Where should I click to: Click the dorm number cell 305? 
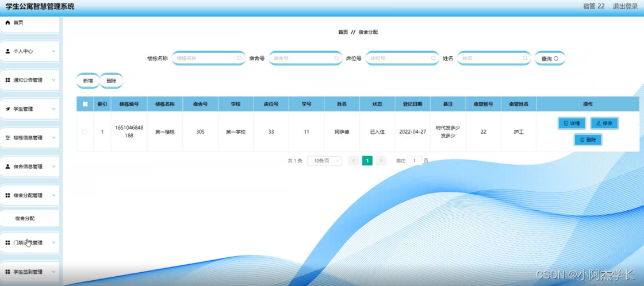pos(201,132)
